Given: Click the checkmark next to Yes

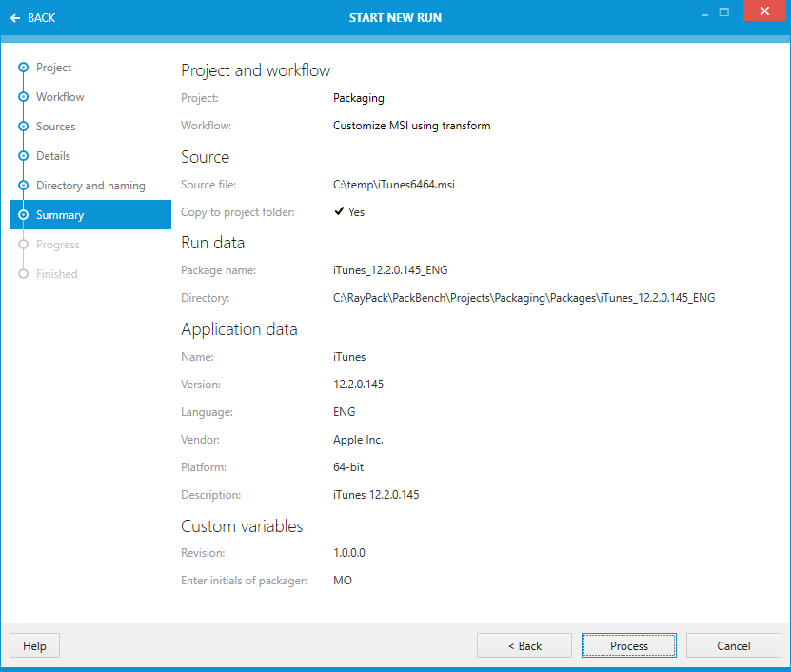Looking at the screenshot, I should click(339, 212).
